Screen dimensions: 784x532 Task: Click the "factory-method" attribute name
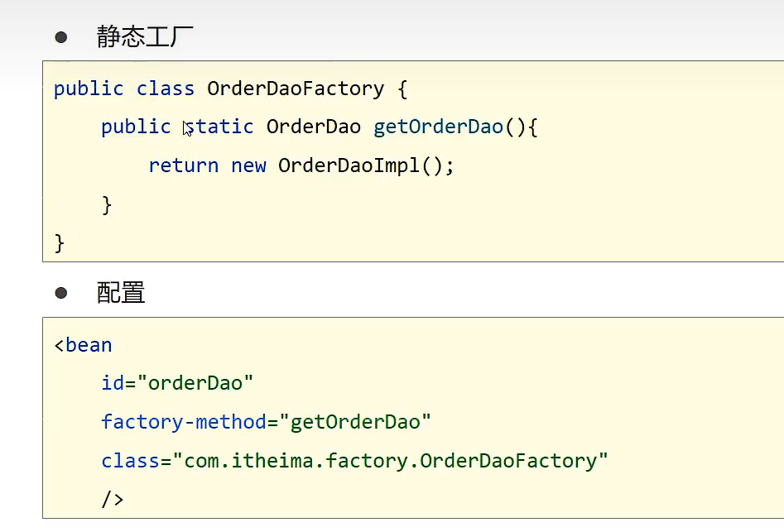tap(184, 422)
